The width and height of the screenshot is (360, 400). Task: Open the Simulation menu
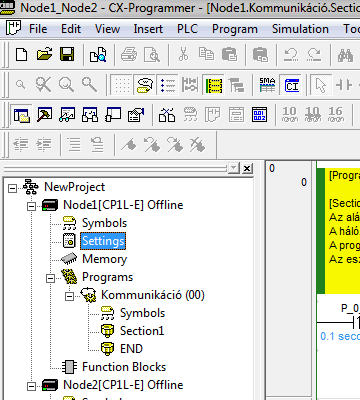pyautogui.click(x=300, y=29)
